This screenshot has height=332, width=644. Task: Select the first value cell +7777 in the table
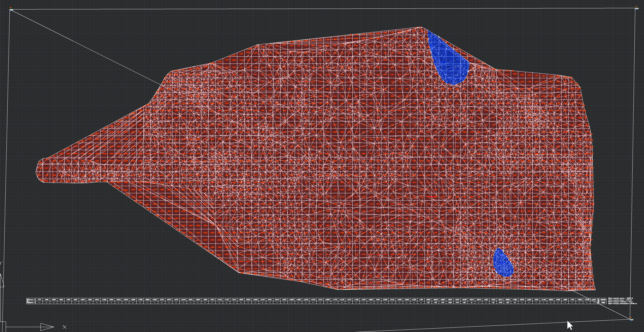click(x=39, y=299)
